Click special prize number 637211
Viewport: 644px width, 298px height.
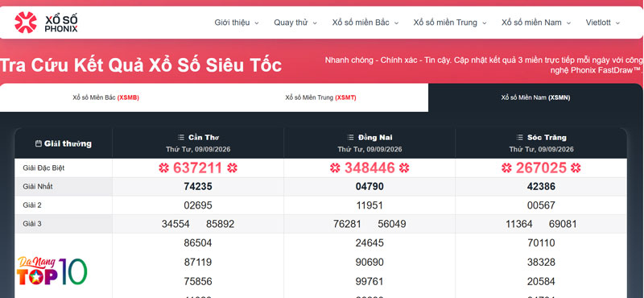tap(198, 168)
